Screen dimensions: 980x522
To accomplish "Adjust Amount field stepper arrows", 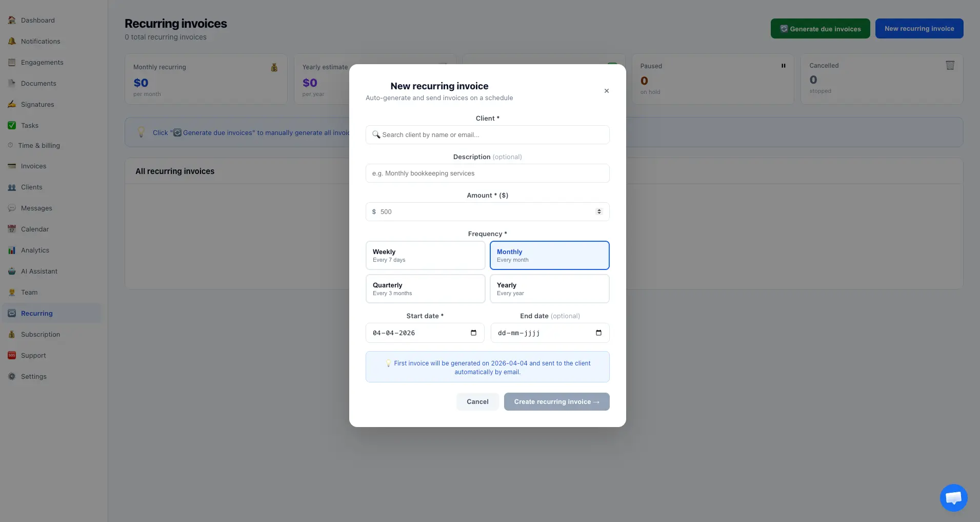I will 599,211.
